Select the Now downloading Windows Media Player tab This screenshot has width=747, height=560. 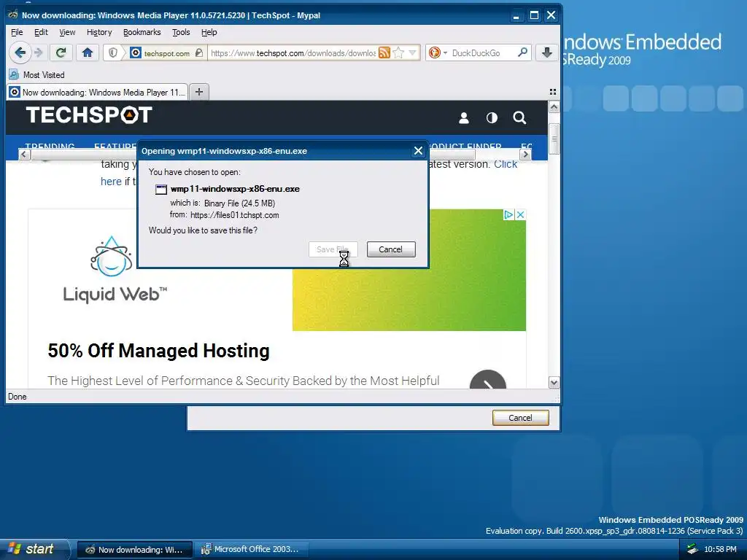point(98,92)
